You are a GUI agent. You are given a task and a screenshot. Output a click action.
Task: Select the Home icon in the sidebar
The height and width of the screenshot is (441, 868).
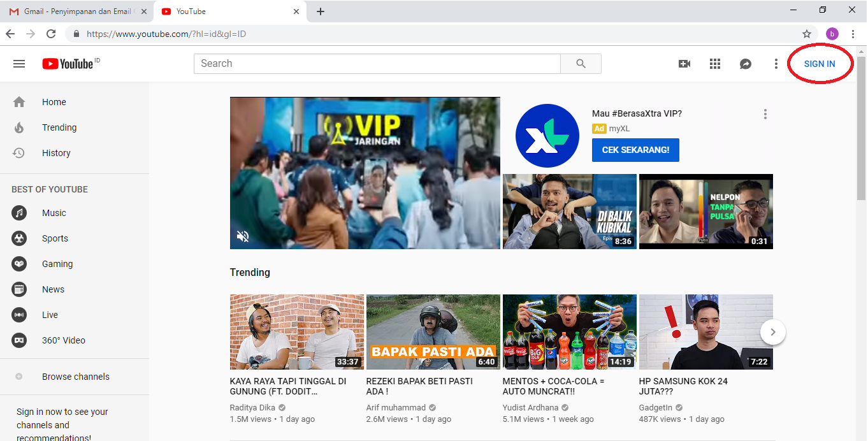tap(19, 102)
